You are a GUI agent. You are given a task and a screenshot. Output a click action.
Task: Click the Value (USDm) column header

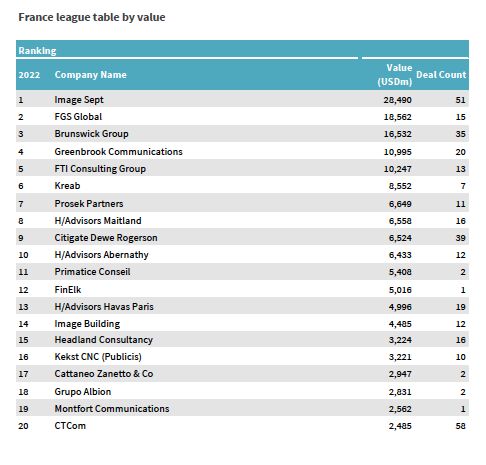pyautogui.click(x=395, y=75)
